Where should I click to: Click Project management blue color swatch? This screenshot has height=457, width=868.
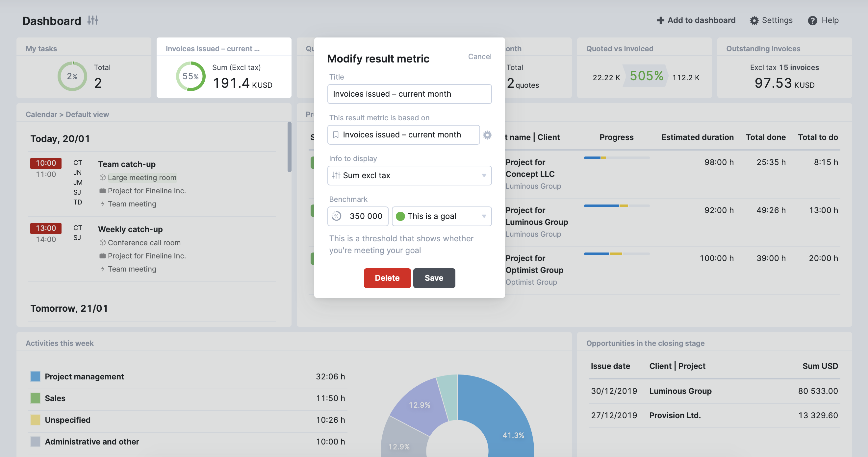pyautogui.click(x=35, y=376)
